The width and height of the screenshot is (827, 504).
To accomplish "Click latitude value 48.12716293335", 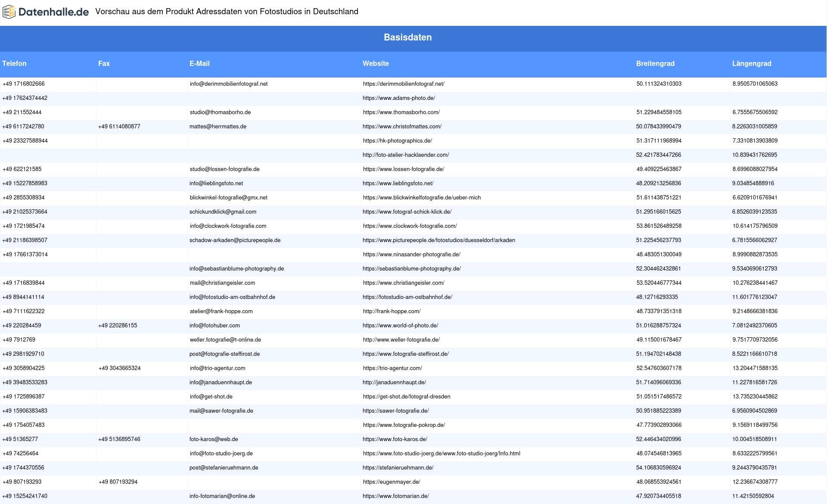I will (657, 297).
